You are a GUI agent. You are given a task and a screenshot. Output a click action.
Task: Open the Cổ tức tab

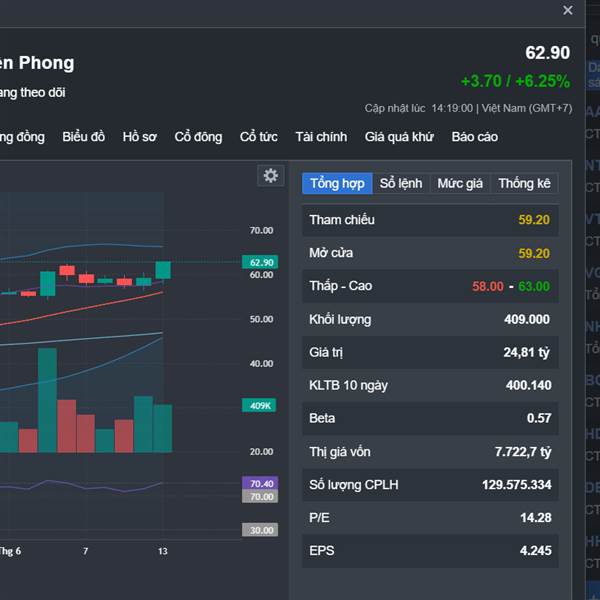pyautogui.click(x=259, y=137)
